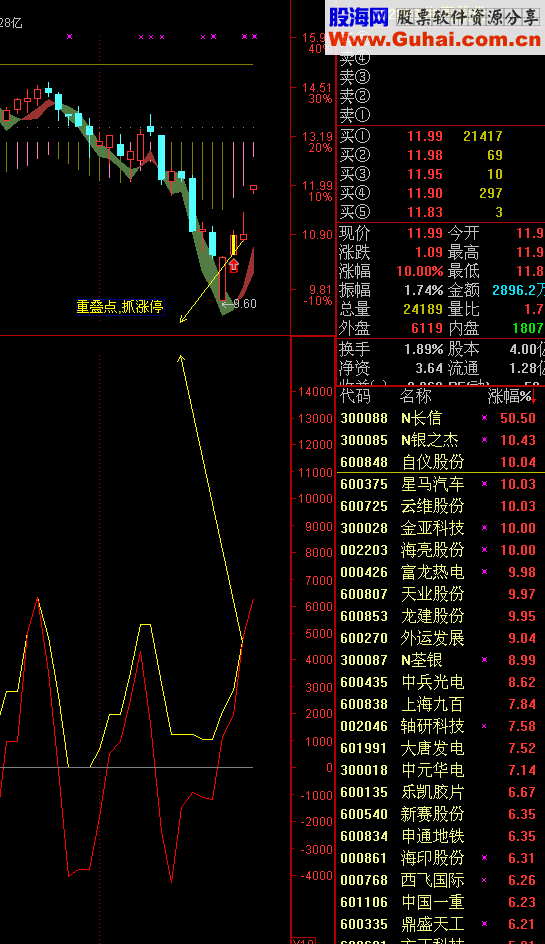Click the 外盘 value 6119
The height and width of the screenshot is (944, 545).
427,329
